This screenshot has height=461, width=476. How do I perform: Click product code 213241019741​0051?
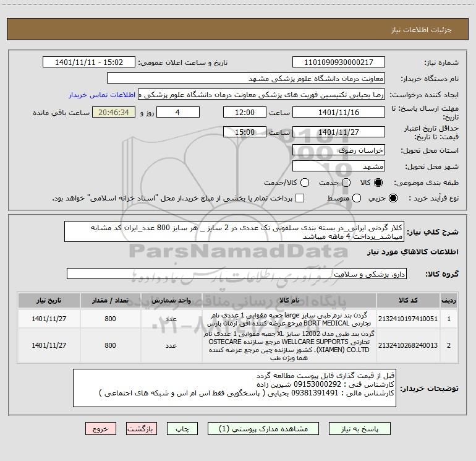pyautogui.click(x=408, y=319)
